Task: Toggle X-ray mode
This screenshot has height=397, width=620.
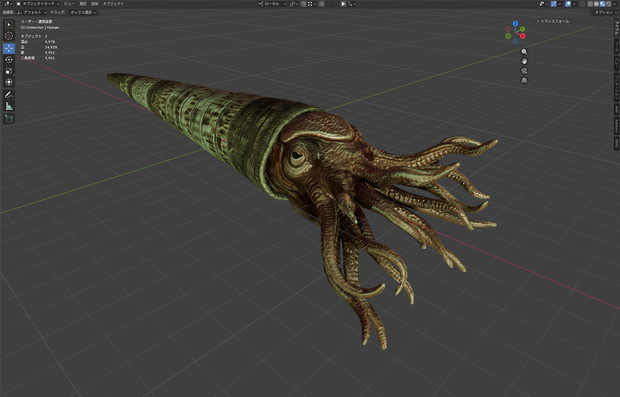Action: 582,4
